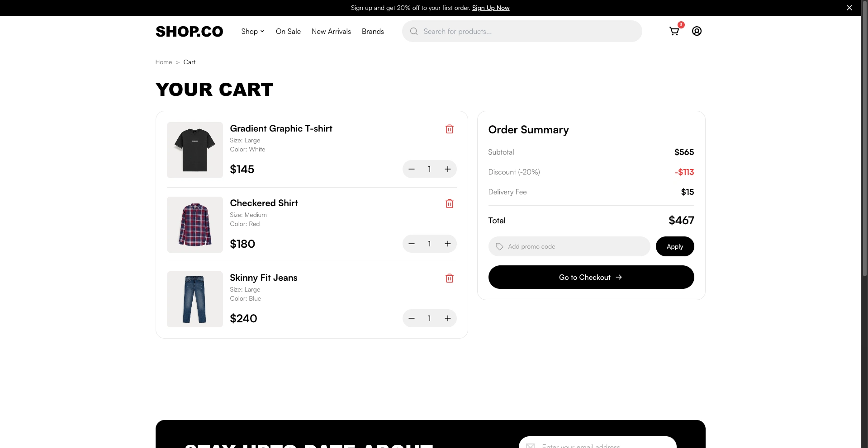This screenshot has height=448, width=868.
Task: Delete Gradient Graphic T-shirt from cart
Action: pyautogui.click(x=449, y=129)
